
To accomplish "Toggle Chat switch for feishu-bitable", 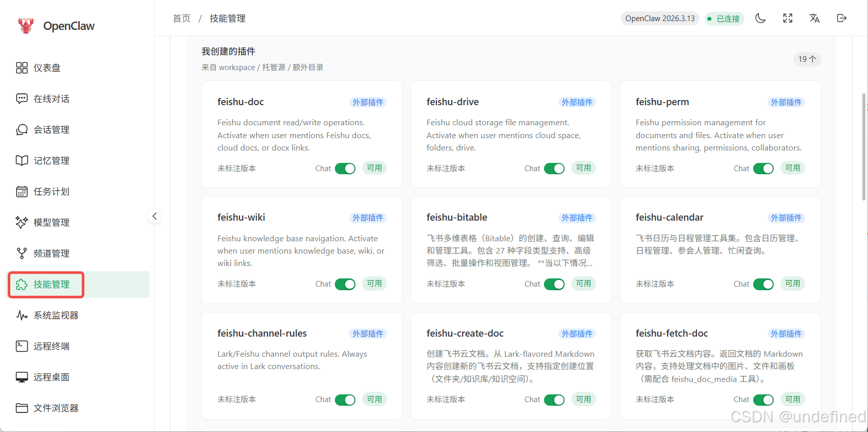I will tap(554, 284).
